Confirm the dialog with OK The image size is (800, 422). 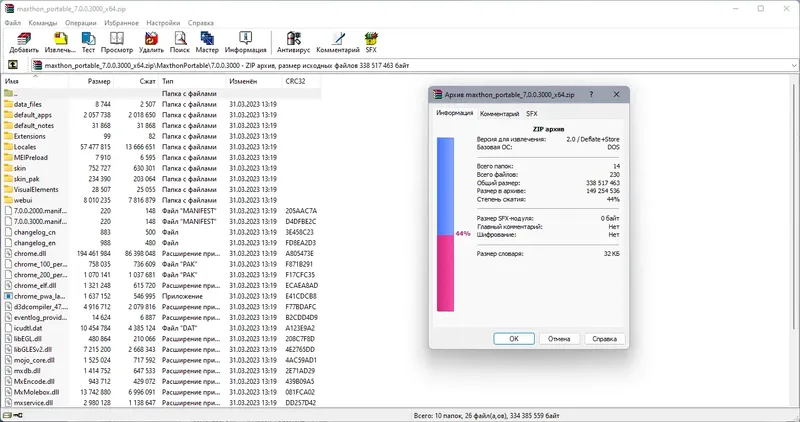pyautogui.click(x=514, y=339)
